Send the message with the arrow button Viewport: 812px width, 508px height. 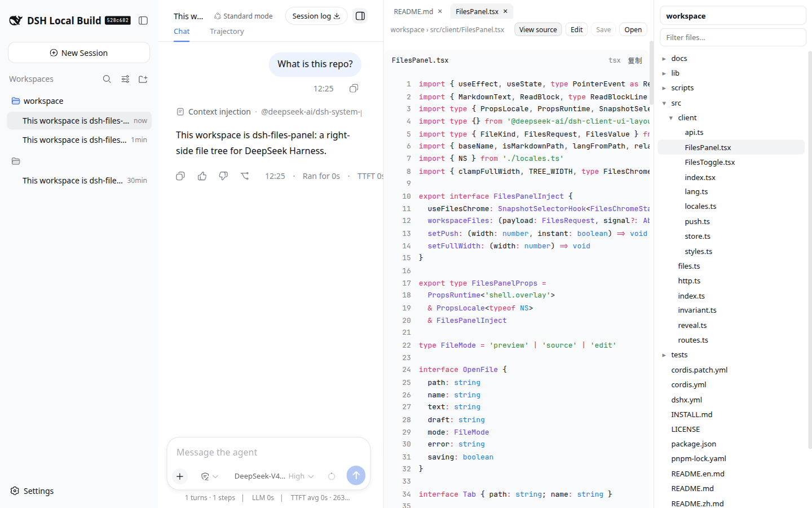[x=356, y=475]
